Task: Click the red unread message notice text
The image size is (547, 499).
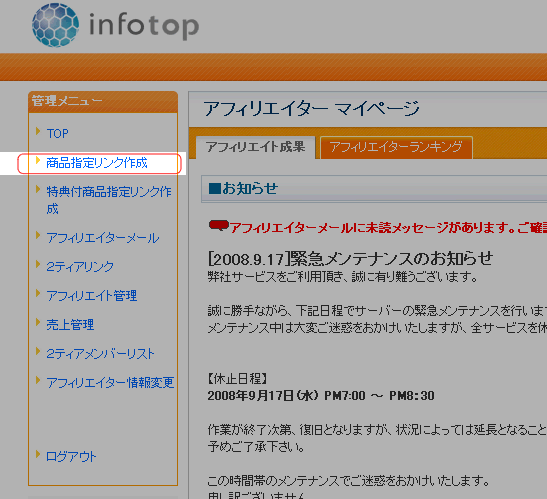Action: pyautogui.click(x=388, y=228)
